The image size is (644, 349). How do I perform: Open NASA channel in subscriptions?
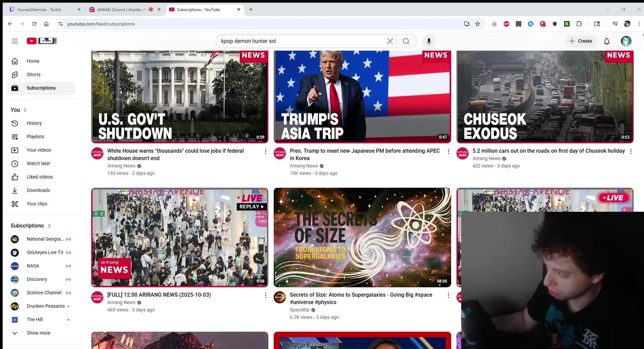pyautogui.click(x=41, y=266)
